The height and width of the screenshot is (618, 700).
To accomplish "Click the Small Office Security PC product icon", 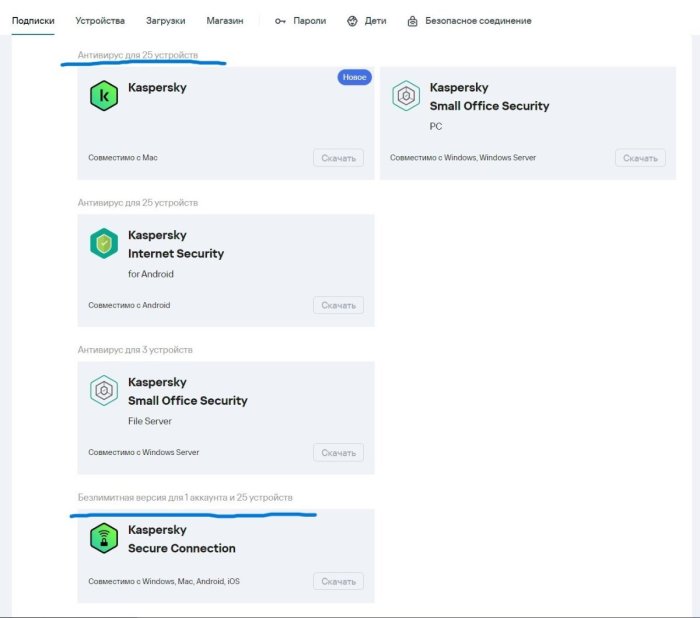I will point(405,96).
